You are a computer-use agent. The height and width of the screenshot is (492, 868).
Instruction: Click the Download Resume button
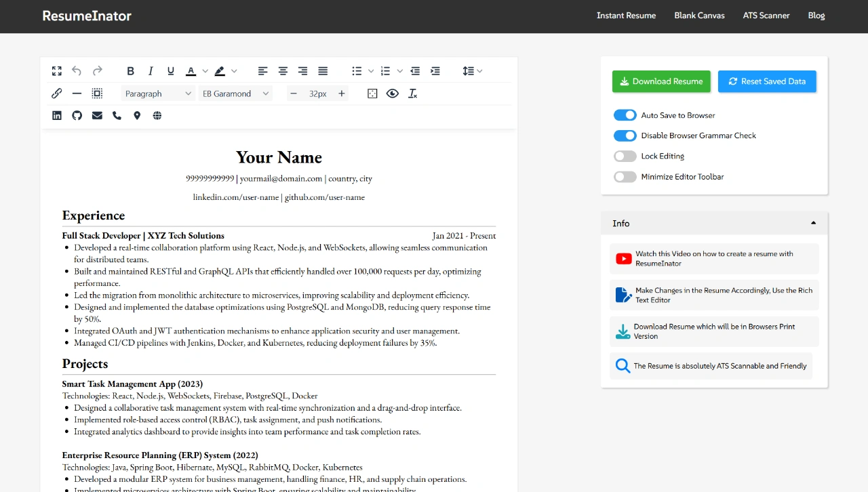[661, 81]
